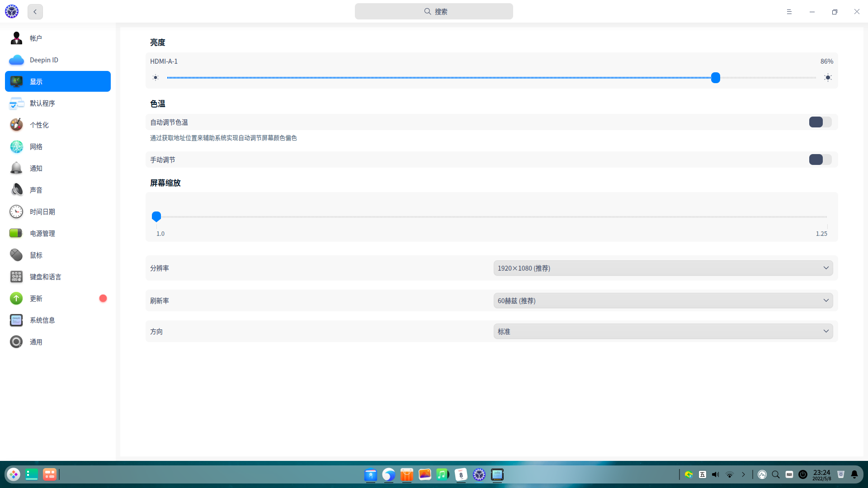Click the power button tray icon
This screenshot has width=868, height=488.
pyautogui.click(x=803, y=474)
